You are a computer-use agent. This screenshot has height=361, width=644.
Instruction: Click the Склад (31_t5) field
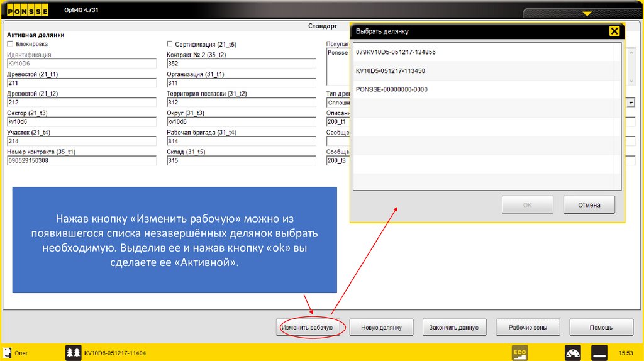coord(241,160)
